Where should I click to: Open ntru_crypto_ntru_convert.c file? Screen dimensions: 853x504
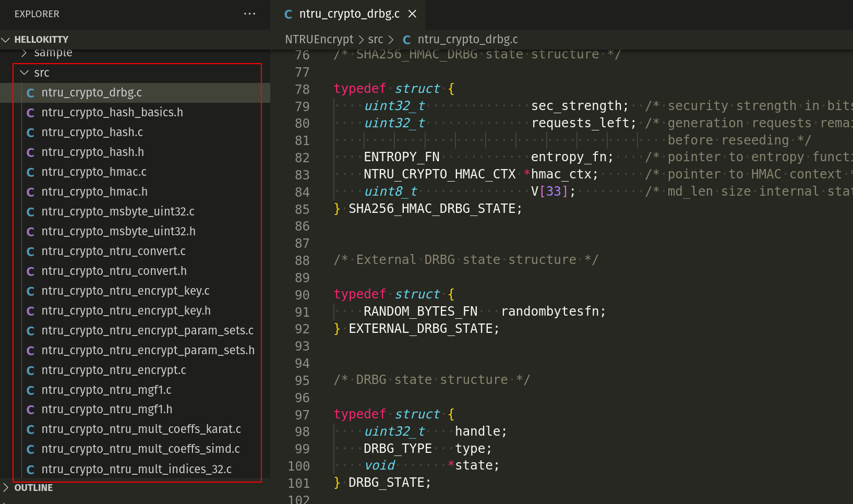click(135, 251)
